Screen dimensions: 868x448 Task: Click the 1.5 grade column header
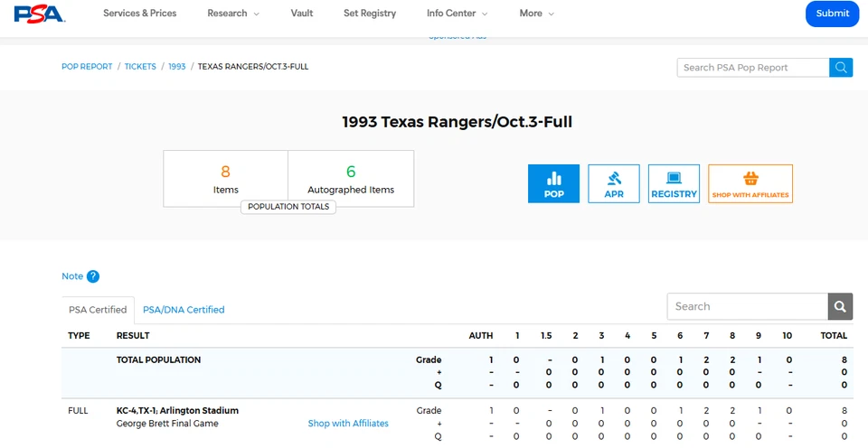[x=546, y=336]
